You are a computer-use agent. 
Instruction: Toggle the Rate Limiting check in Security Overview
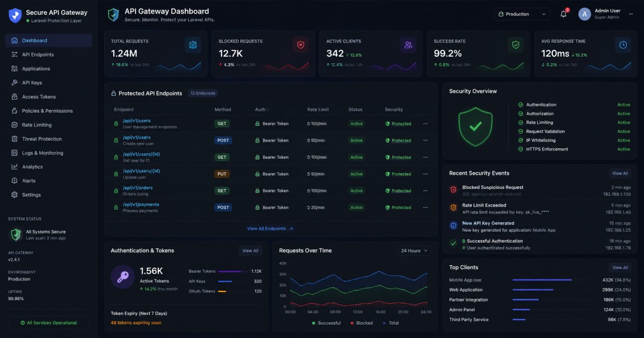pyautogui.click(x=521, y=122)
